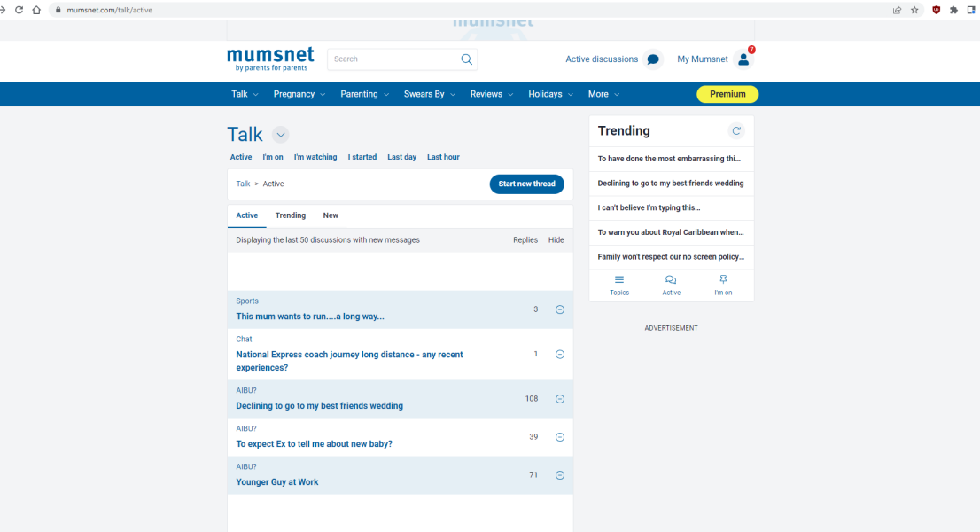Refresh the Trending list
The image size is (980, 532).
736,130
